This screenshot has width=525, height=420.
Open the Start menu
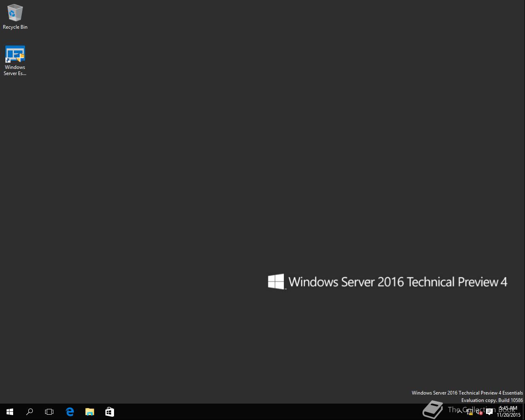pos(10,412)
